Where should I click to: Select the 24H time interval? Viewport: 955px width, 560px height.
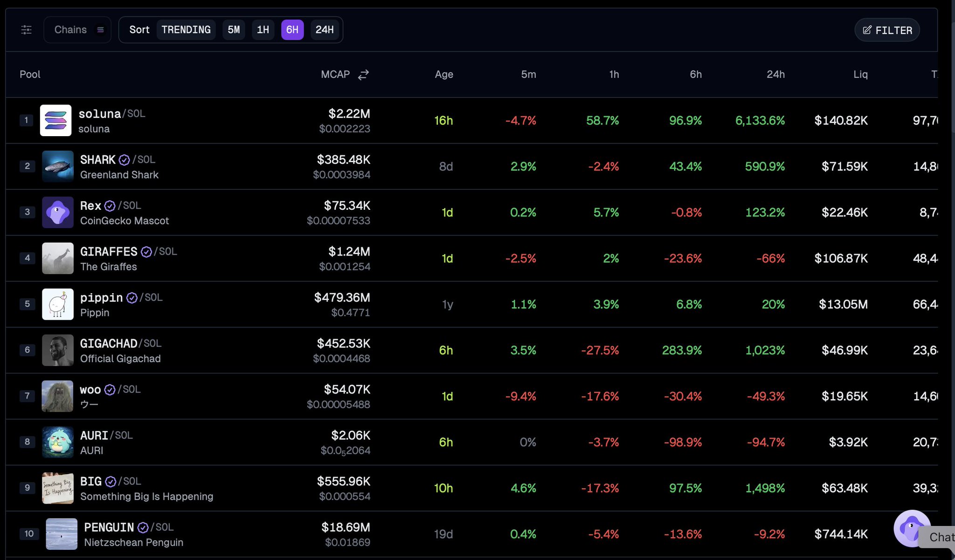pos(325,30)
